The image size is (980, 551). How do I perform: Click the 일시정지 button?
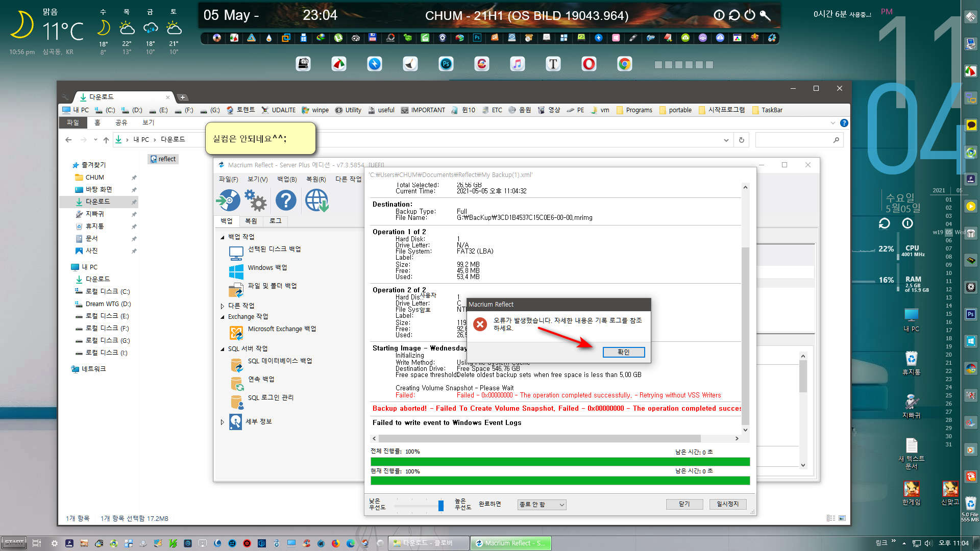727,504
